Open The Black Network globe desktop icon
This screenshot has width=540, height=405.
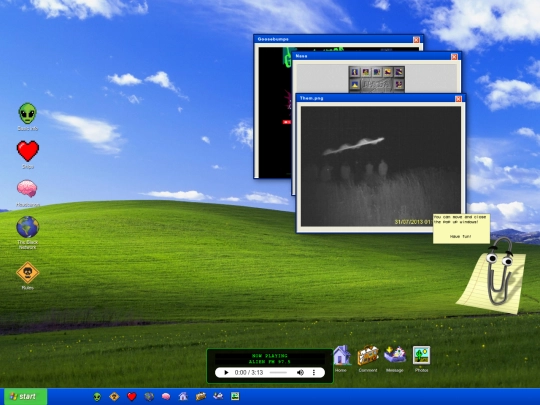point(28,227)
